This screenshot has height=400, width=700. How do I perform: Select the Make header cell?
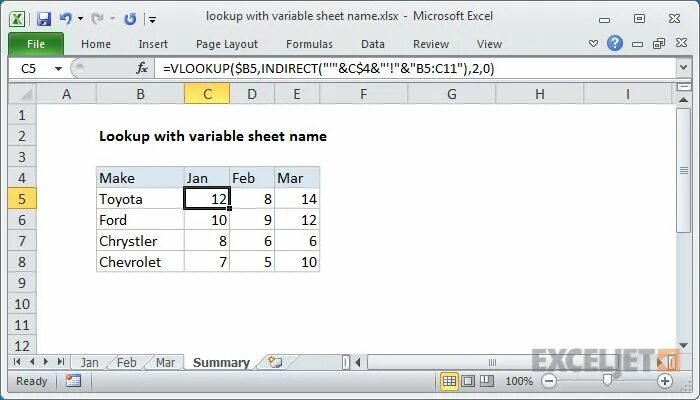coord(140,178)
